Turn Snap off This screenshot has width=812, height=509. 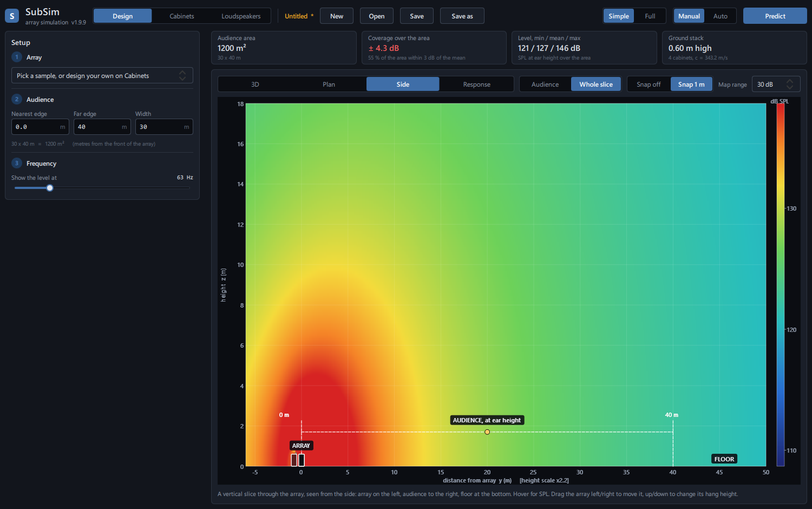click(649, 84)
